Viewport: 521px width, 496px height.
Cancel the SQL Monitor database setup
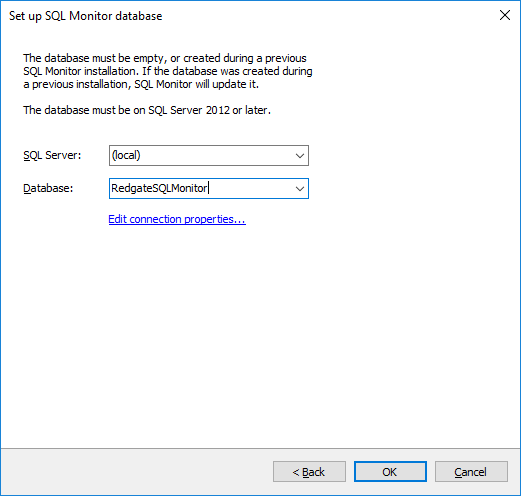(x=471, y=472)
